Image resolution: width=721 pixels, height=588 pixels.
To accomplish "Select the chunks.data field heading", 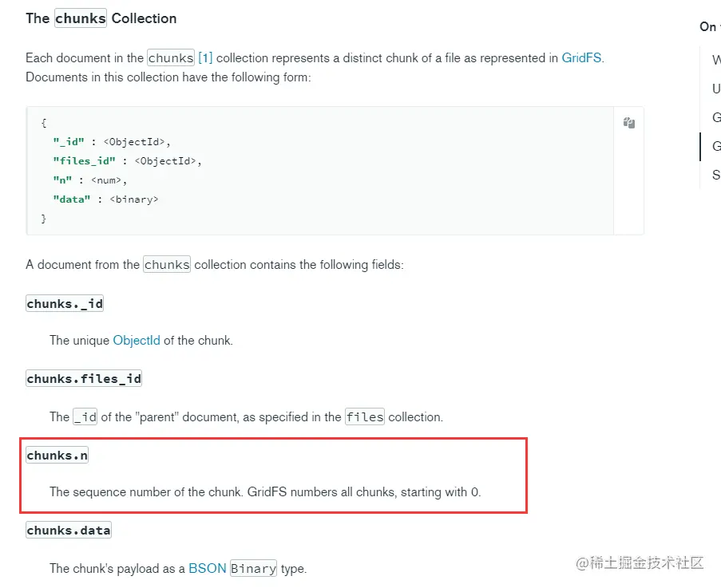I will click(69, 531).
